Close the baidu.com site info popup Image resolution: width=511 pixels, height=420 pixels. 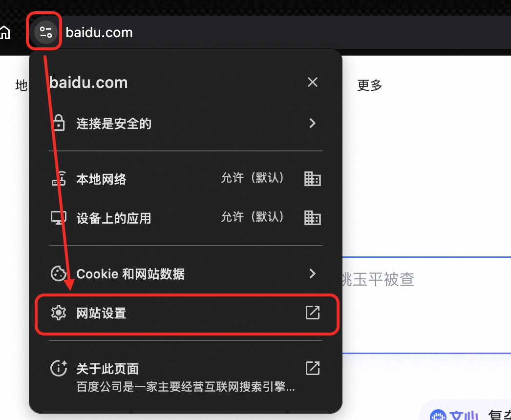(313, 82)
